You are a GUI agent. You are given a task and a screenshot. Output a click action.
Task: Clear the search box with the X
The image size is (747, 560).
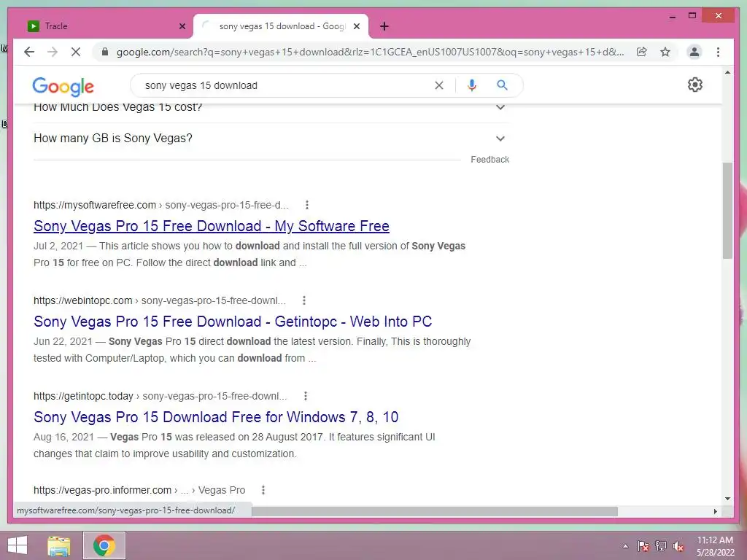coord(438,85)
